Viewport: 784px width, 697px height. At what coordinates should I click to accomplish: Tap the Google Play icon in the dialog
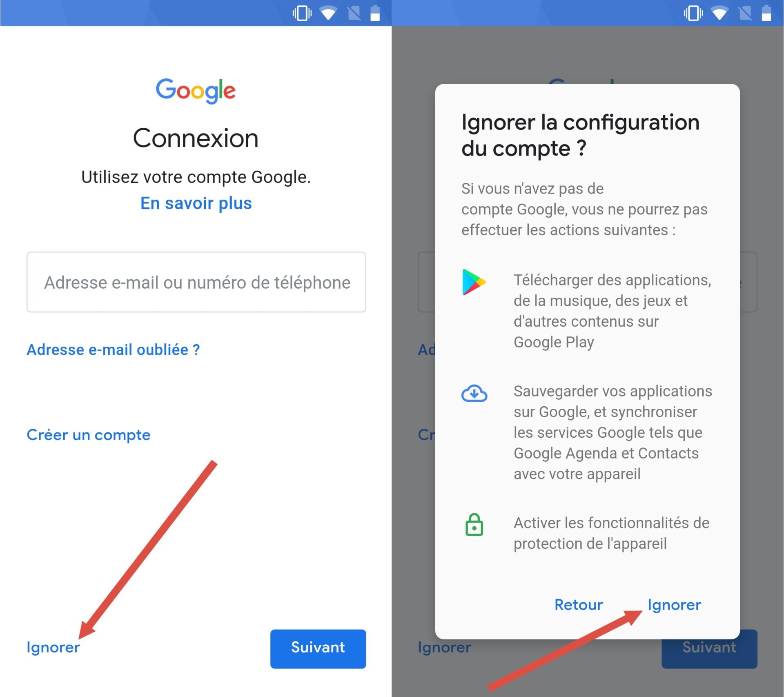[x=474, y=282]
